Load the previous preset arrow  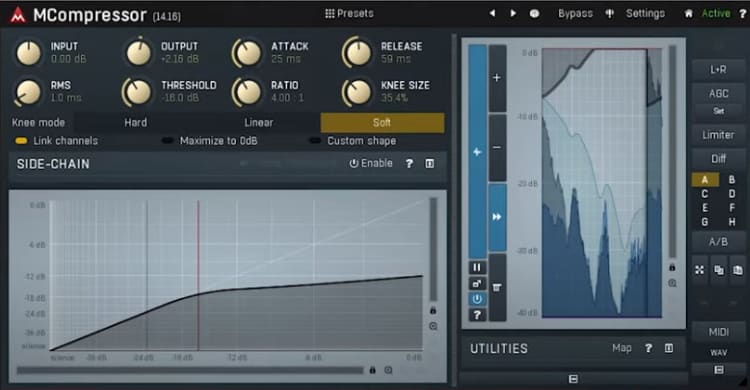click(492, 13)
